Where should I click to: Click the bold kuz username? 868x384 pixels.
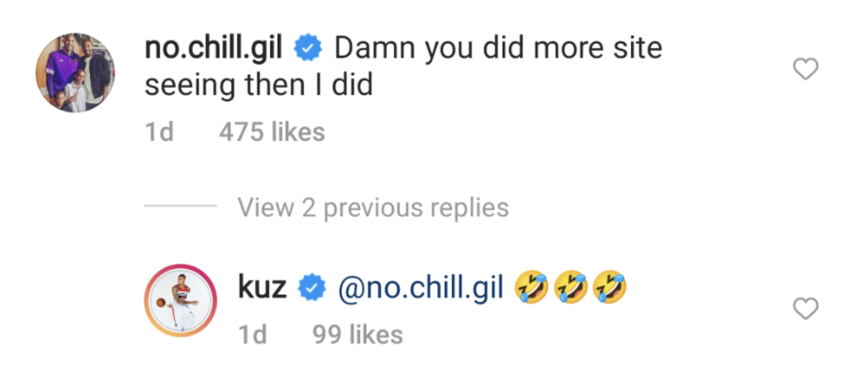pyautogui.click(x=262, y=287)
